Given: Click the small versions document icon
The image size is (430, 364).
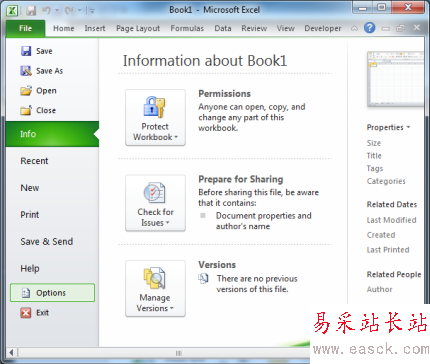Looking at the screenshot, I should point(203,278).
